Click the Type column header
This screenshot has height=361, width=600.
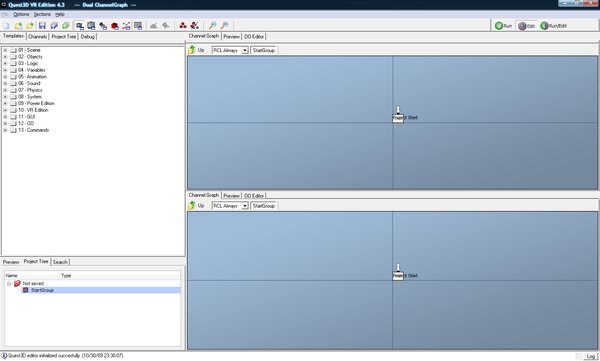tap(66, 276)
